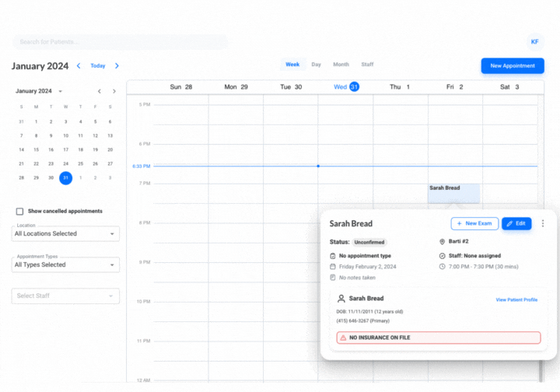
Task: Click the calendar icon beside Friday February 2
Action: tap(333, 267)
